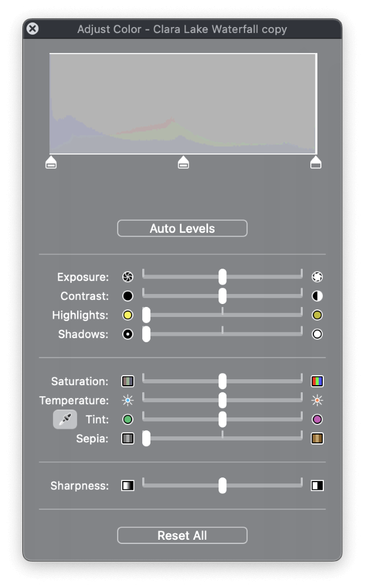The width and height of the screenshot is (365, 588).
Task: Click the maximum sharpness icon
Action: [317, 486]
